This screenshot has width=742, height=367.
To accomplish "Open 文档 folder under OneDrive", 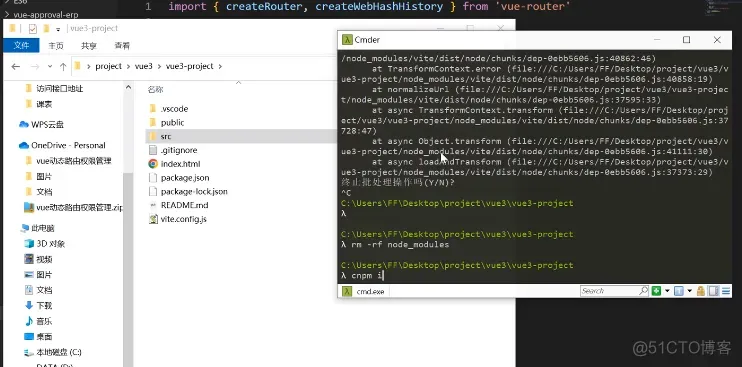I will tap(44, 192).
